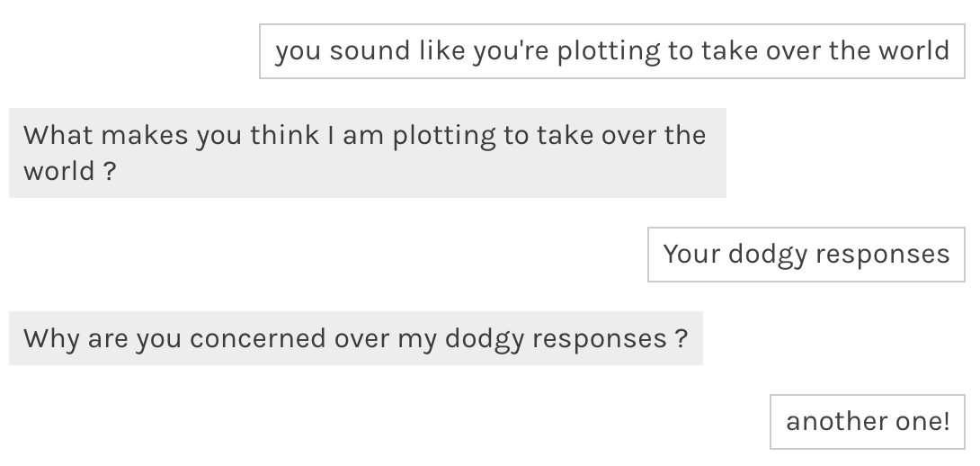This screenshot has width=980, height=466.
Task: Click the word 'Your' in the user message
Action: 691,255
